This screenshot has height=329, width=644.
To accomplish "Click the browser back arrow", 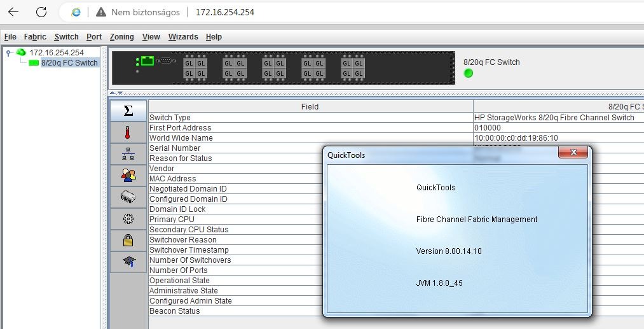I will 13,12.
